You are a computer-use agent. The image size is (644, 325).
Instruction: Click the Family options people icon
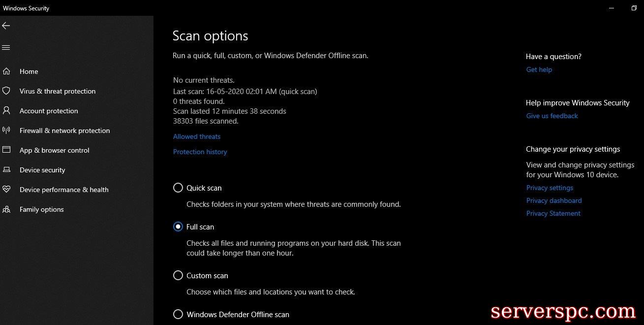6,209
